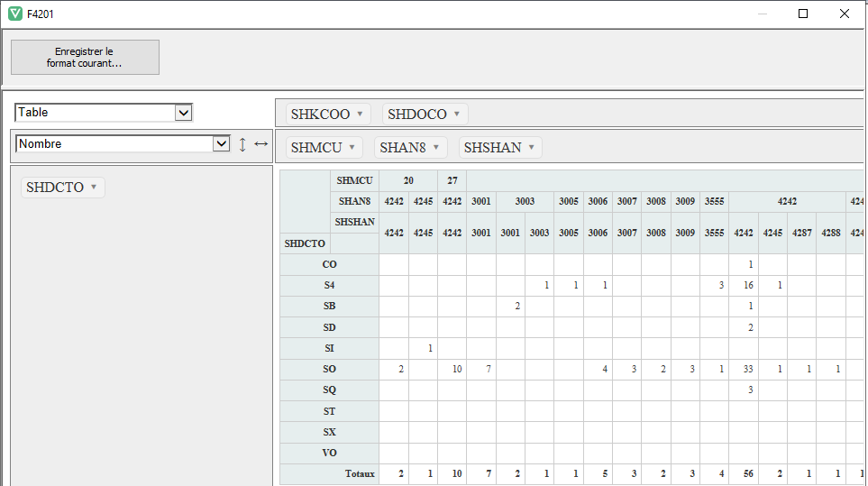The height and width of the screenshot is (486, 868).
Task: Click cell value 3 in SQ row
Action: [744, 390]
